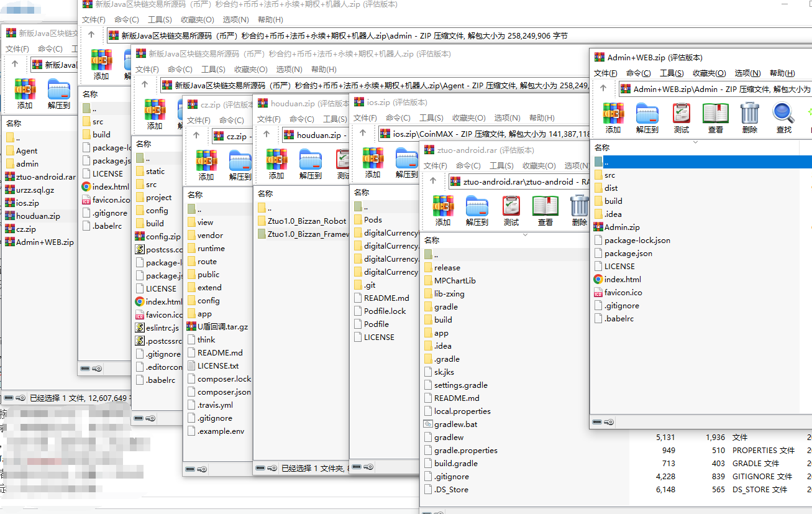812x514 pixels.
Task: Select the dist folder in Admin+WEB.zip list
Action: point(611,188)
